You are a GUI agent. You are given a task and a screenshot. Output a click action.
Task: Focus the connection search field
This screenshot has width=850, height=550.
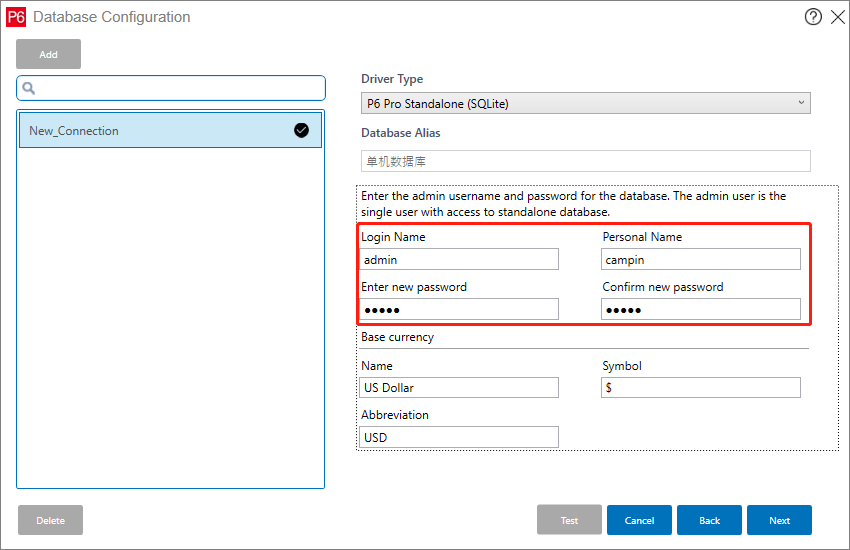180,88
